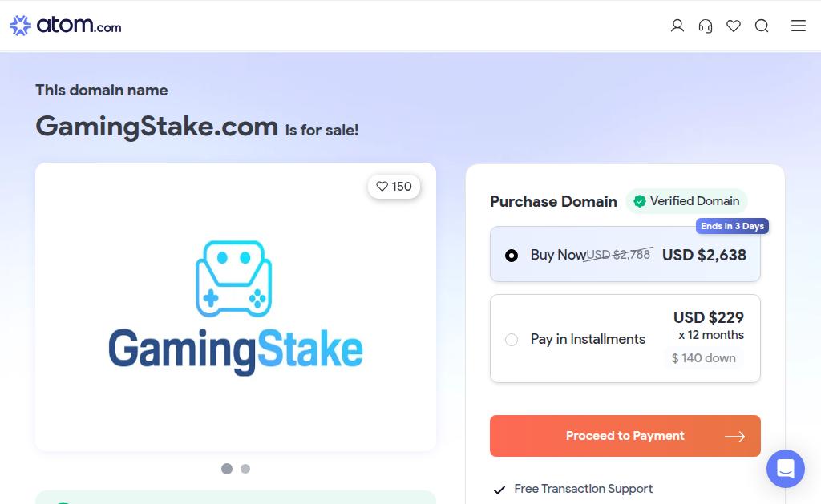This screenshot has height=504, width=821.
Task: Show the second carousel slide dot
Action: pos(245,469)
